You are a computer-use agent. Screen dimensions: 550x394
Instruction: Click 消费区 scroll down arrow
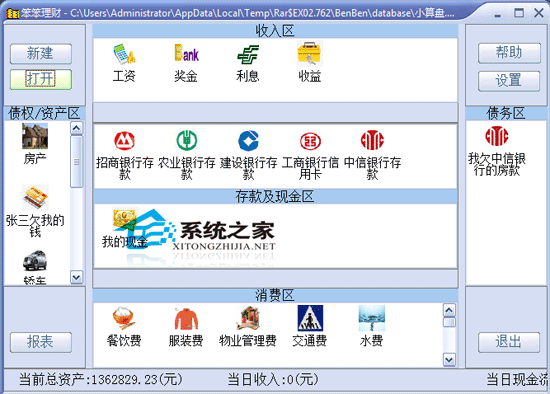[x=449, y=359]
